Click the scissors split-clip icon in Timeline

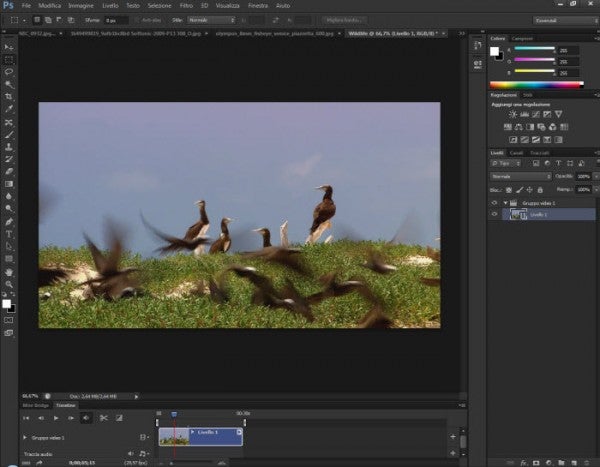click(x=103, y=417)
